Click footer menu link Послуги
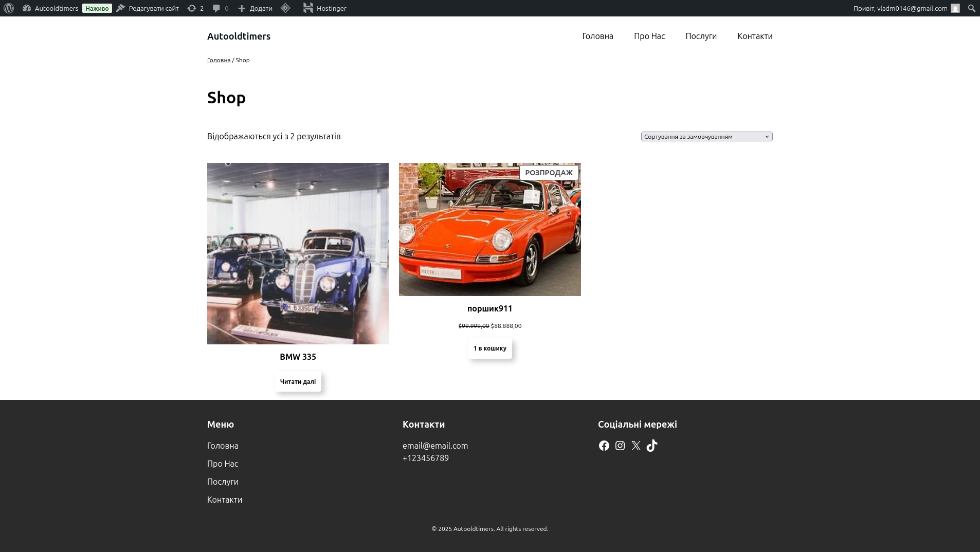980x552 pixels. click(x=223, y=482)
